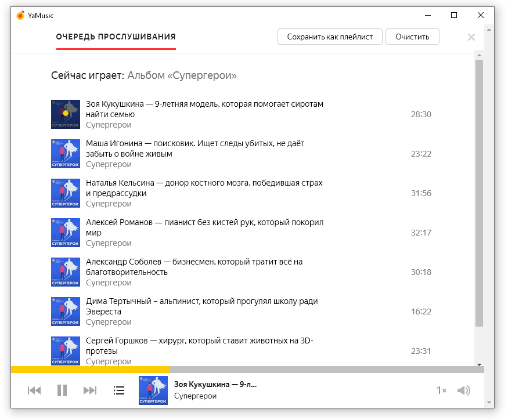Open the Очередь прослушивания tab
Screen dimensions: 508x420
tap(116, 37)
